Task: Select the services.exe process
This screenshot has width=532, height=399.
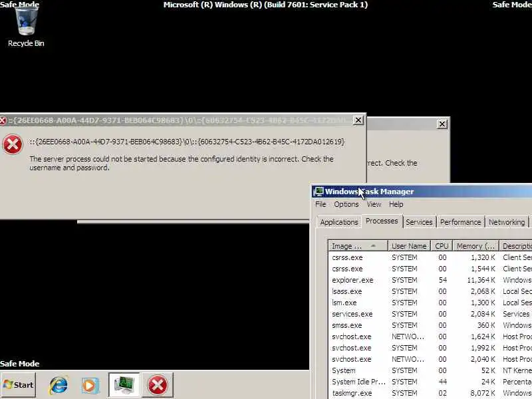Action: click(430, 314)
